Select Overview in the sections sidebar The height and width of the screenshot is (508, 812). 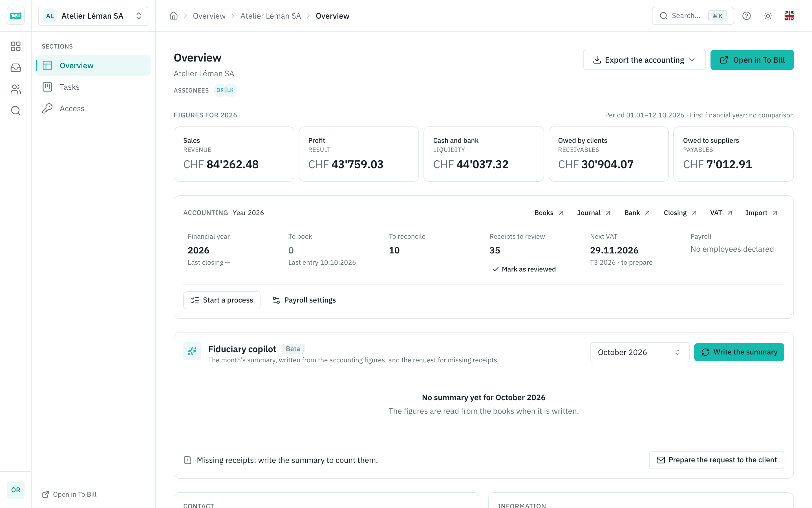point(93,65)
